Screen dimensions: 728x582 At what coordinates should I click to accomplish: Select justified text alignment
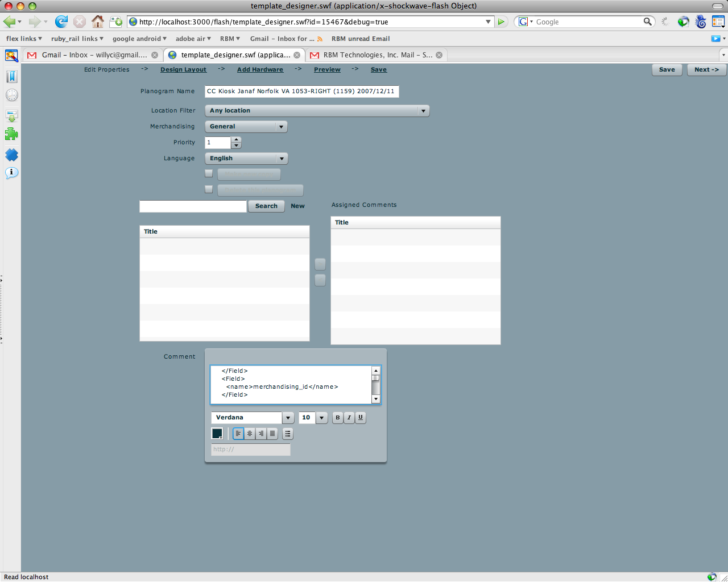[272, 433]
